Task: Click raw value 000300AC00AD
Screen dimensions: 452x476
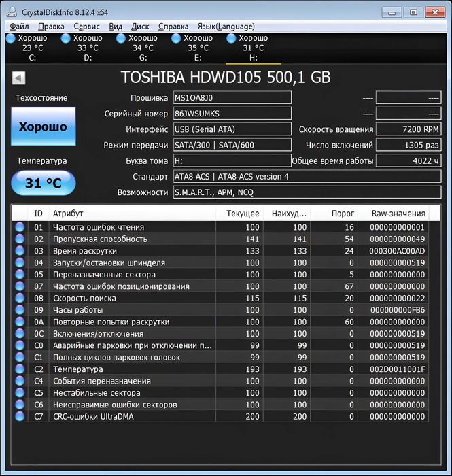Action: tap(397, 251)
